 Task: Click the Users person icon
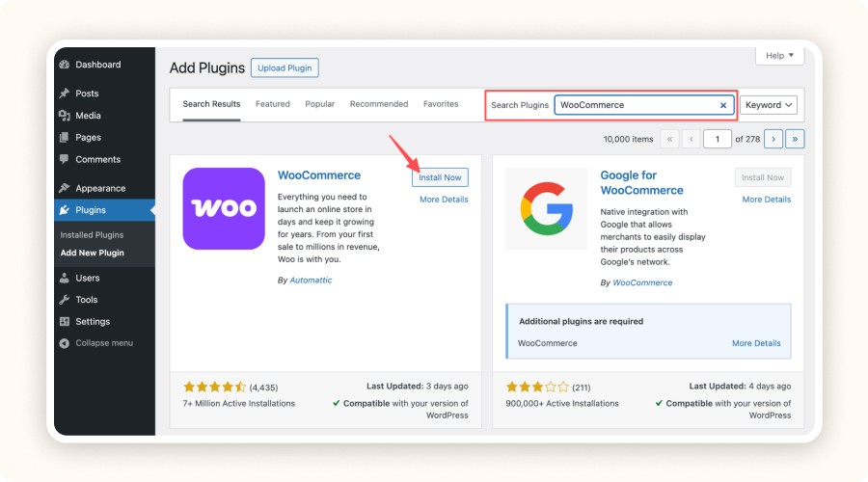tap(65, 278)
